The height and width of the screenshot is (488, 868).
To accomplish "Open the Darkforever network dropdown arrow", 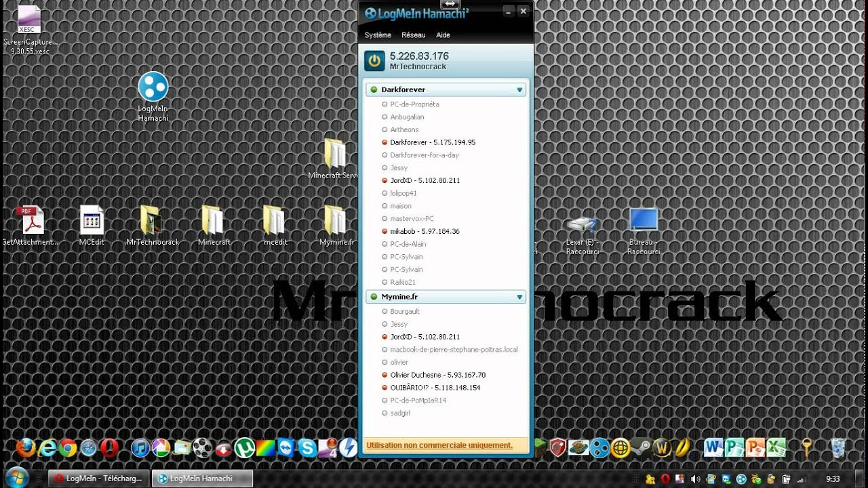I will [519, 90].
